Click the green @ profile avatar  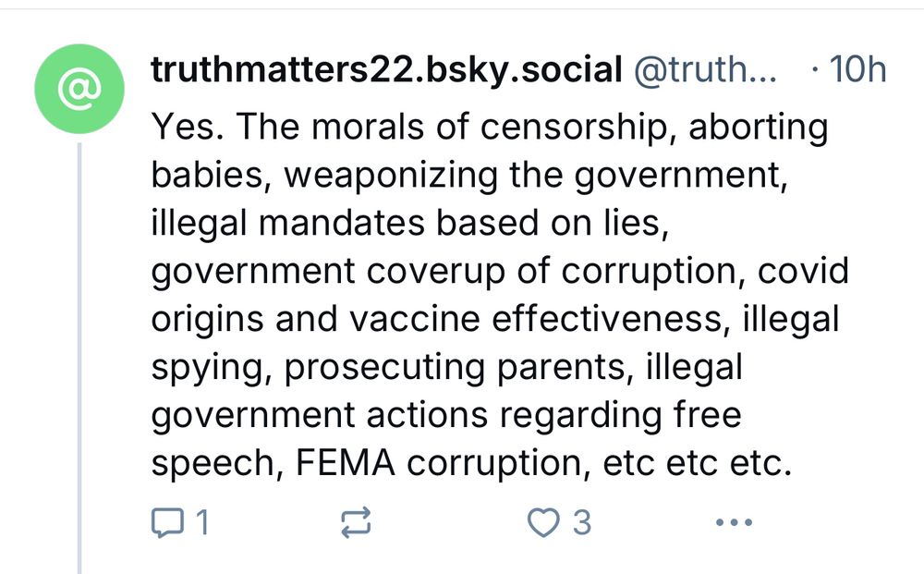point(80,89)
